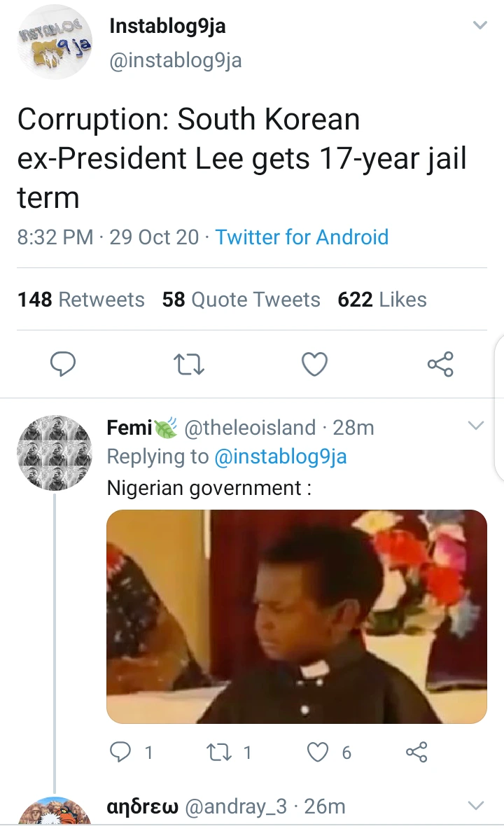View the 58 Quote Tweets list

[241, 300]
